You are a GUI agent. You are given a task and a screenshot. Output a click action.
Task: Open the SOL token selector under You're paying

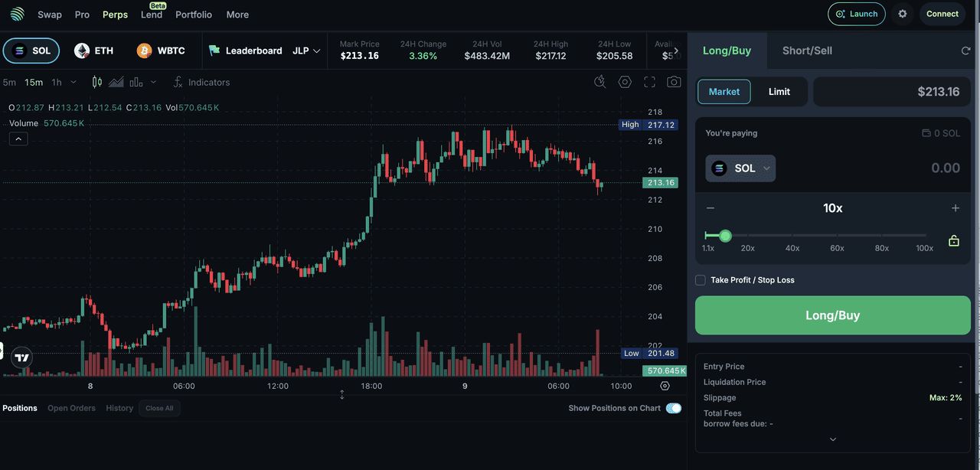tap(740, 168)
